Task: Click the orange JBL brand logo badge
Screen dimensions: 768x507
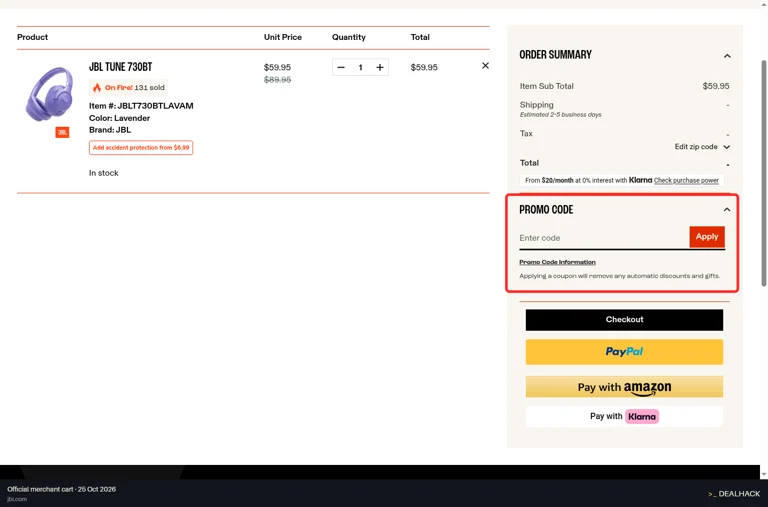Action: pyautogui.click(x=62, y=132)
